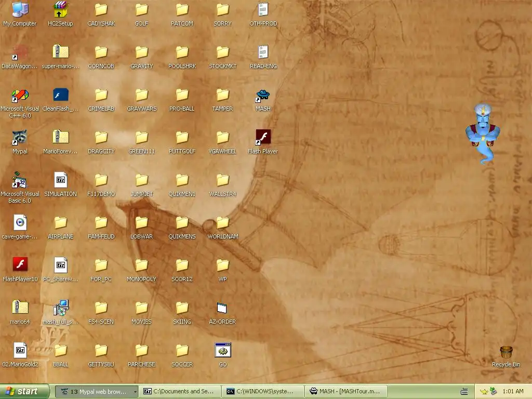Select the GRAVITY folder
Screen dimensions: 532x399
pyautogui.click(x=141, y=52)
